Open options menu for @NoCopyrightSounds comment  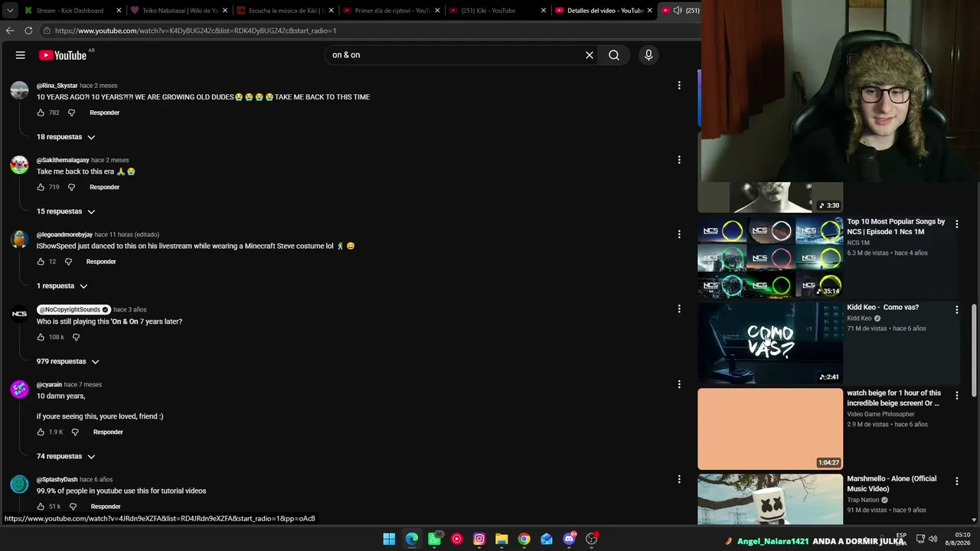click(x=679, y=309)
